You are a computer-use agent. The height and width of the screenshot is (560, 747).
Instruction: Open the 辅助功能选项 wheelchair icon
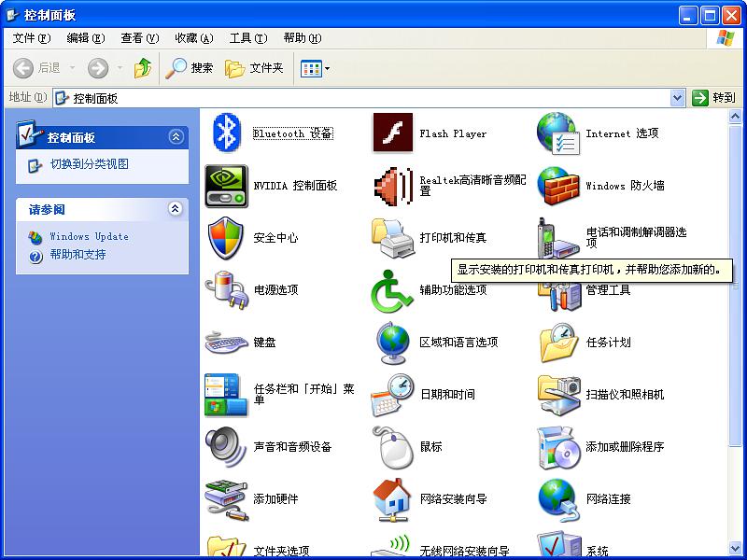point(391,290)
